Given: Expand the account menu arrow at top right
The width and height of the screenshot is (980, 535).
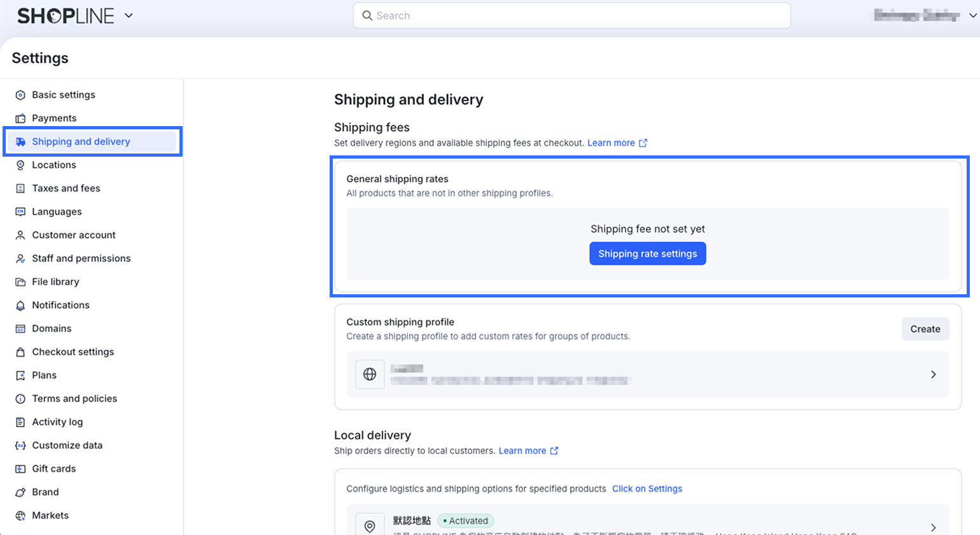Looking at the screenshot, I should (972, 15).
